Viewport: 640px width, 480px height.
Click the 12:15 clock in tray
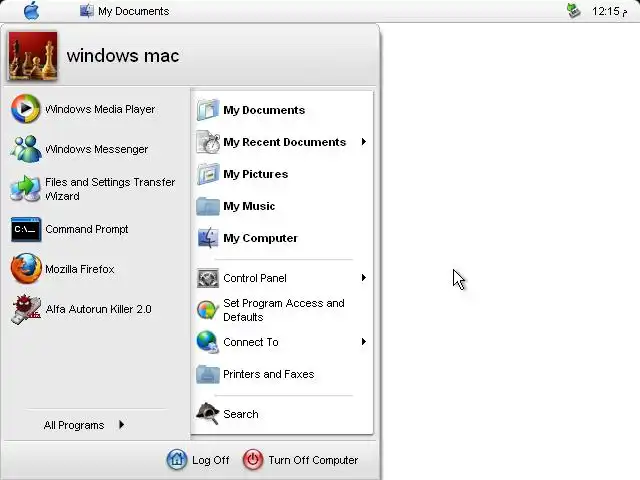pyautogui.click(x=609, y=11)
